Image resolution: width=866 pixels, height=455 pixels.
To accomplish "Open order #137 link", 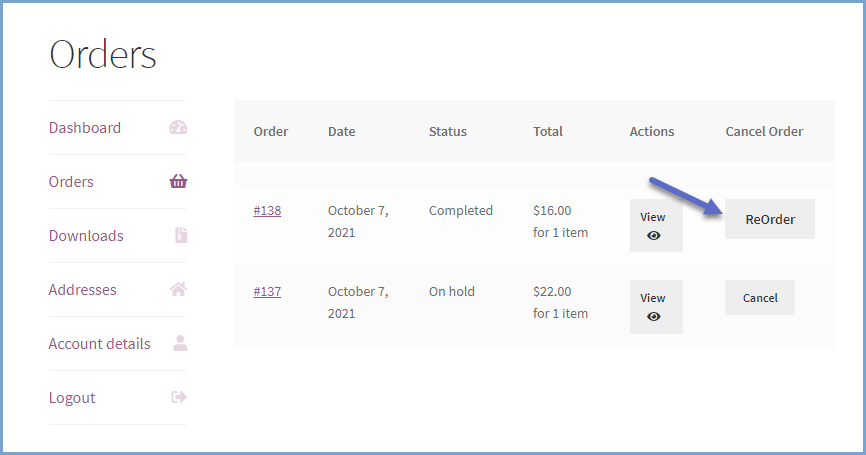I will [x=267, y=292].
